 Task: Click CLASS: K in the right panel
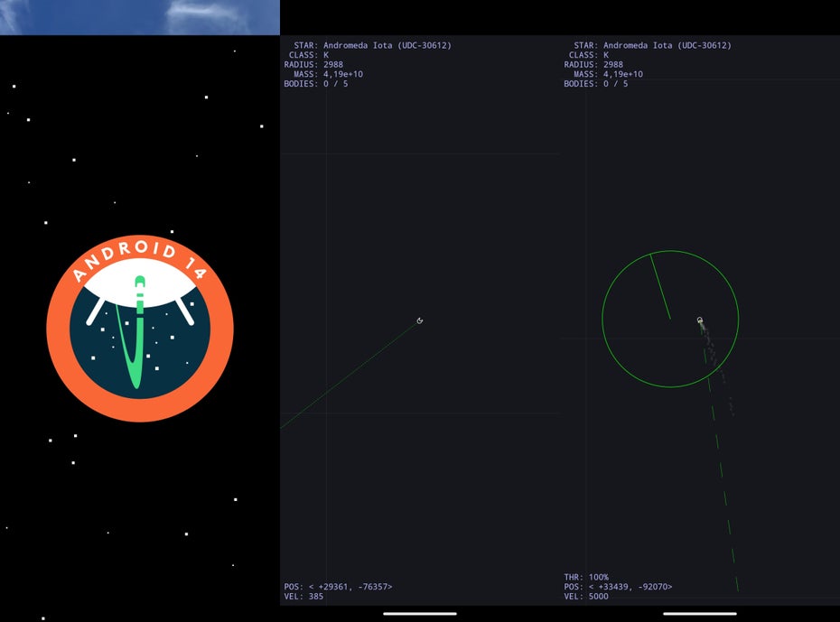pyautogui.click(x=589, y=55)
